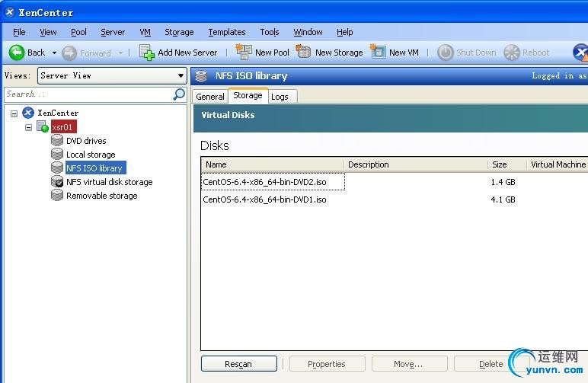Click the NFS ISO library tree icon

pos(57,168)
